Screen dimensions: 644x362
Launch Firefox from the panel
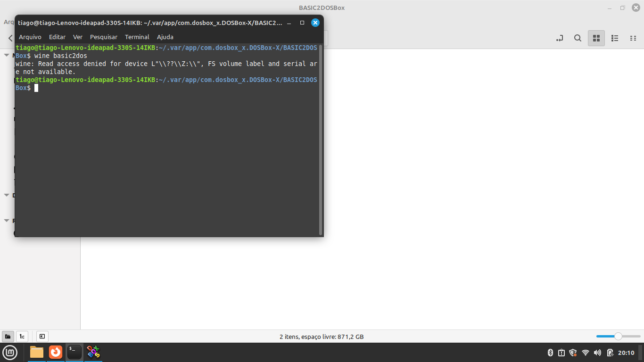[56, 352]
